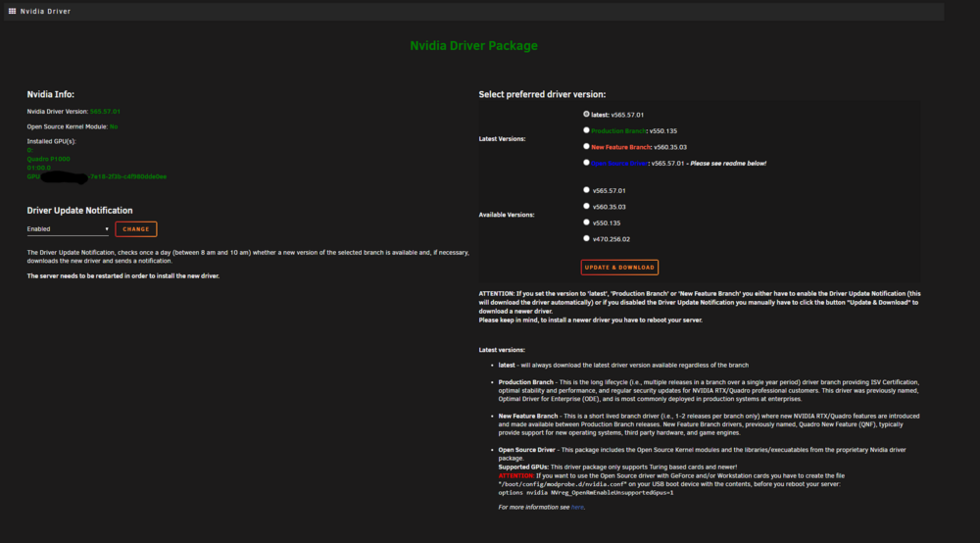Click the 'Installed GPU(s):' label
The image size is (980, 543).
coord(51,142)
